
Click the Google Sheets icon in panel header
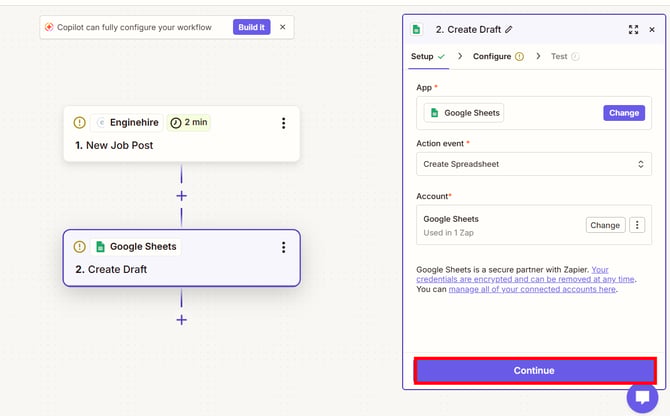click(416, 29)
